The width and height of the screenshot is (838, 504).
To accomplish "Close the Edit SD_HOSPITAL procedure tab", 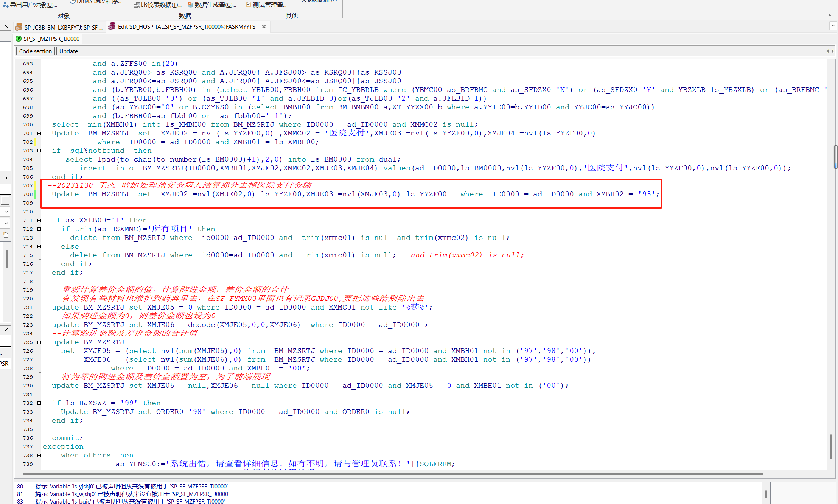I will pyautogui.click(x=264, y=27).
